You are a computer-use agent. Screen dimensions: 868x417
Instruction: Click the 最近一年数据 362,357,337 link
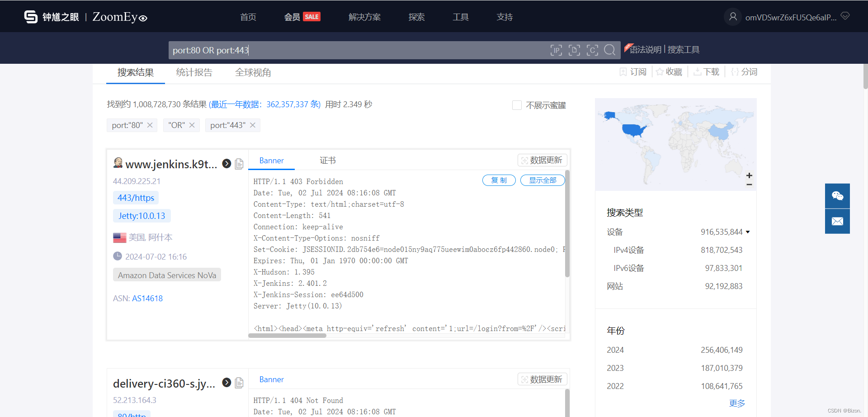[x=264, y=104]
